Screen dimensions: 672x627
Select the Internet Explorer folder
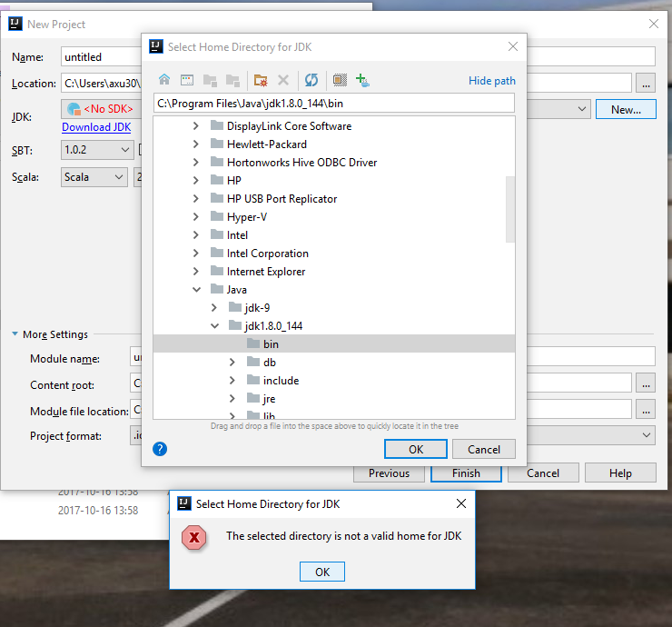(x=334, y=272)
